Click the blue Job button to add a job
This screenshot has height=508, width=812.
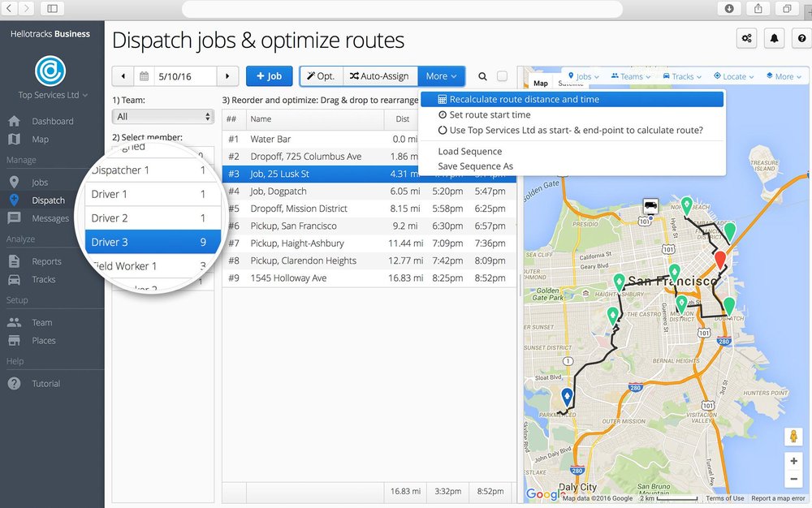269,75
